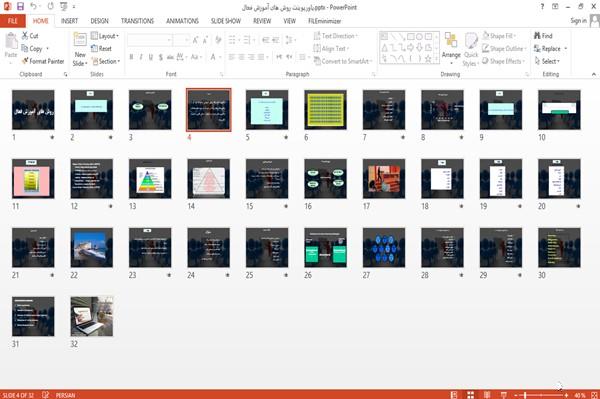
Task: Toggle Bold formatting button
Action: pyautogui.click(x=131, y=57)
